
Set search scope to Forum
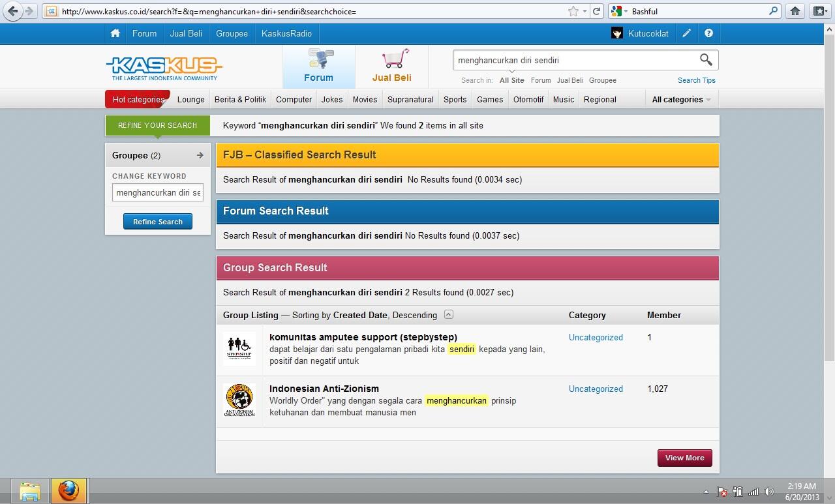point(541,80)
